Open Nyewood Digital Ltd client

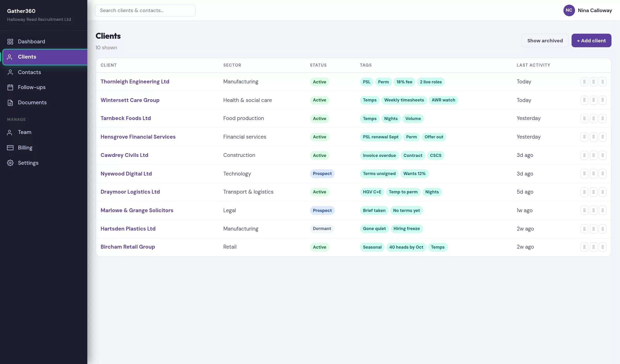click(126, 174)
